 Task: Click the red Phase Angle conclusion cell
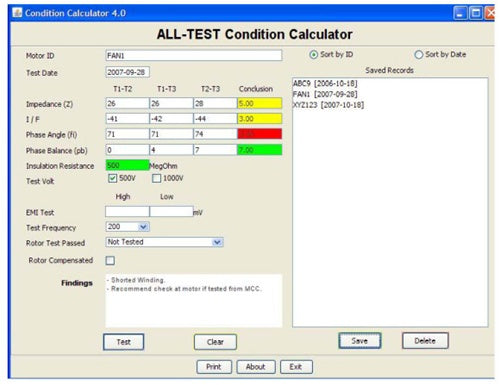260,134
